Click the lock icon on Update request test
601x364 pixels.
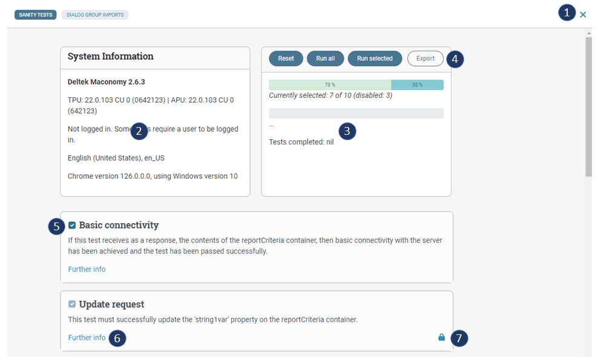click(x=441, y=337)
